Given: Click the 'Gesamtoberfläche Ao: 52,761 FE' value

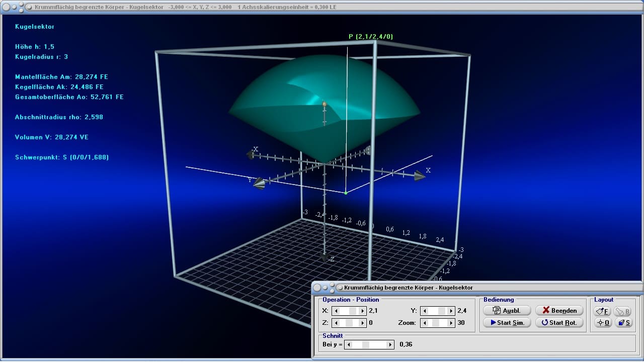Looking at the screenshot, I should point(69,97).
